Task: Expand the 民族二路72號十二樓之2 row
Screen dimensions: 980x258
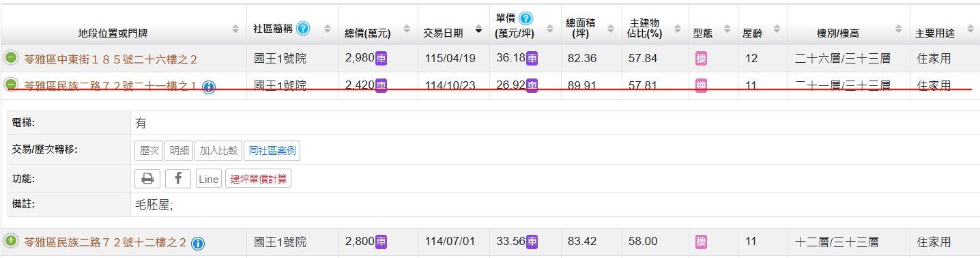Action: click(11, 241)
